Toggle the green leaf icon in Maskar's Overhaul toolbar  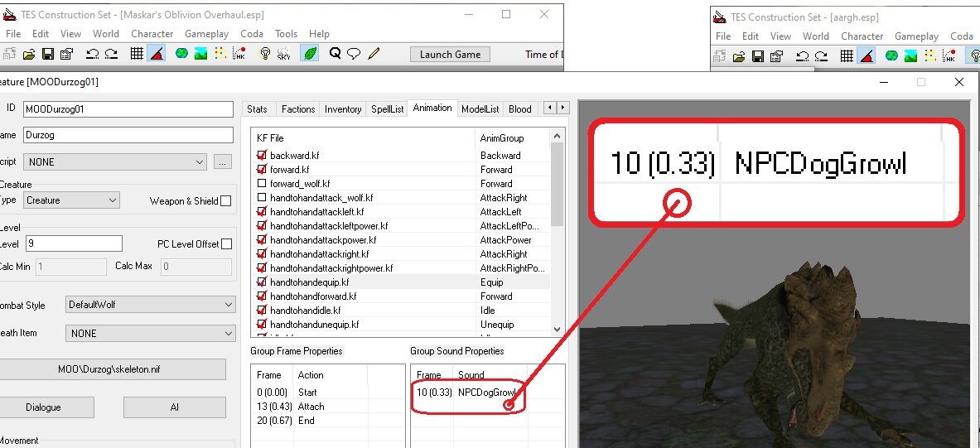[309, 55]
